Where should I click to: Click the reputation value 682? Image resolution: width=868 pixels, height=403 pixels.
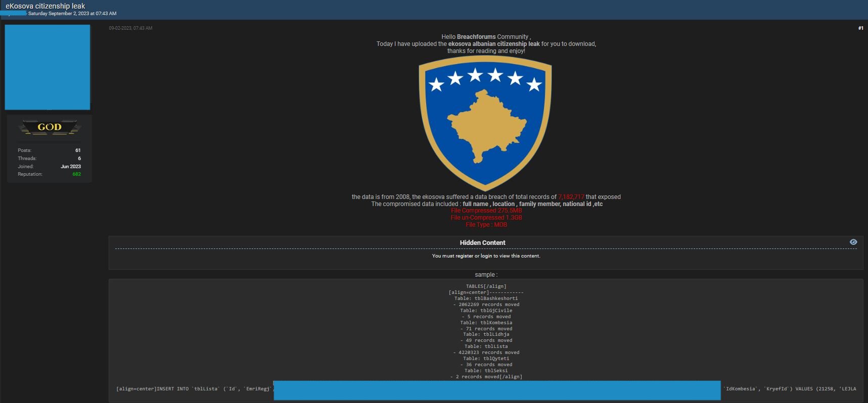point(76,174)
